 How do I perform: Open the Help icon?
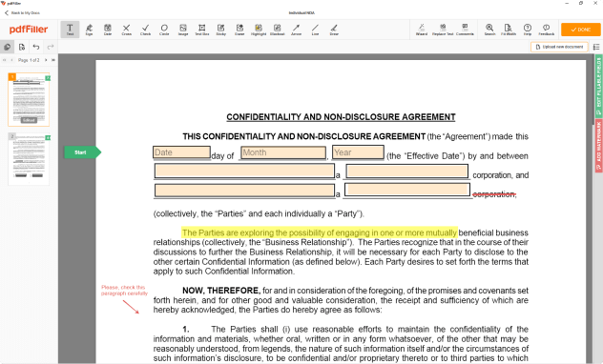[528, 30]
